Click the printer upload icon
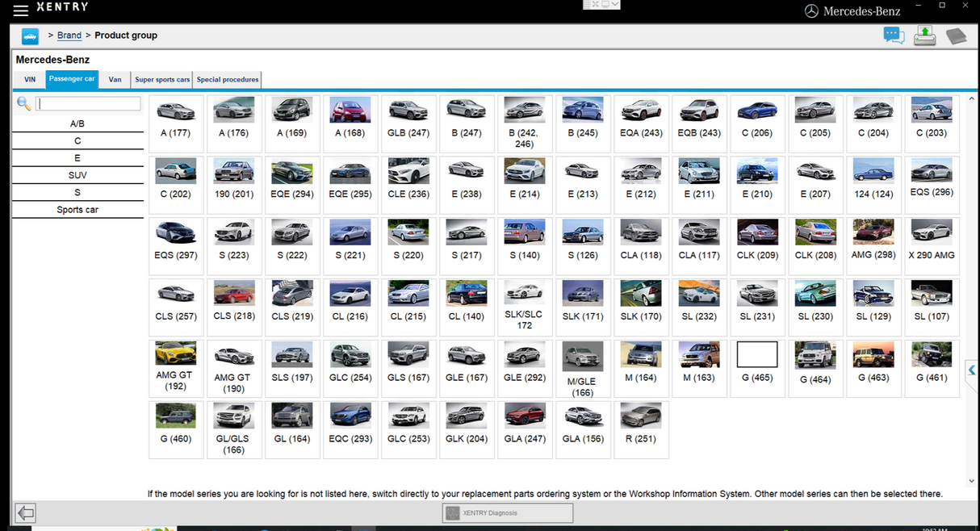The image size is (980, 531). click(x=925, y=36)
